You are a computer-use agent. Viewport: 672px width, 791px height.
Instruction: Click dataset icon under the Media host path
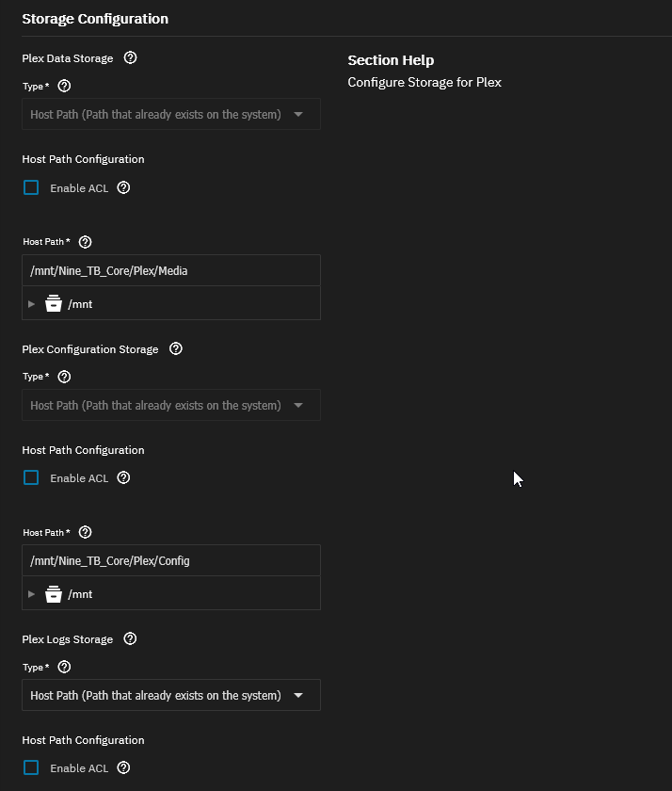tap(54, 303)
